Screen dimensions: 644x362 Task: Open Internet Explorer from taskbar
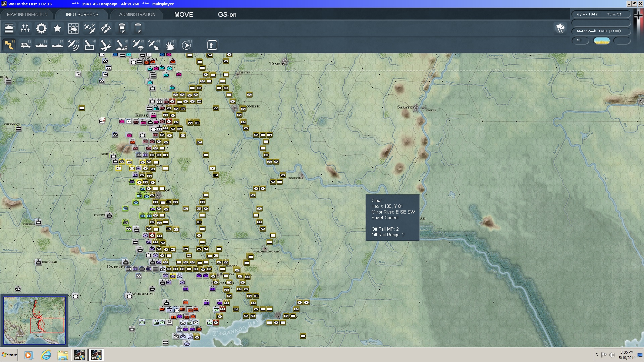pyautogui.click(x=46, y=355)
